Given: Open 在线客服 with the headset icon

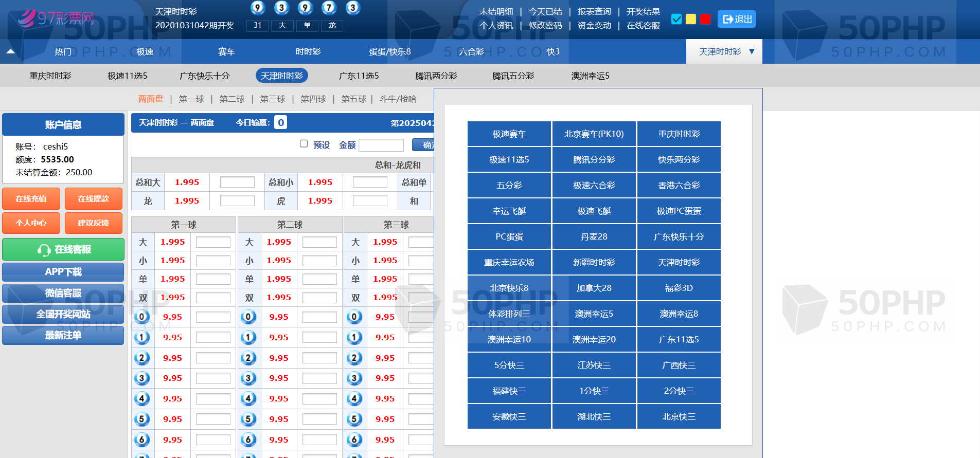Looking at the screenshot, I should point(63,249).
